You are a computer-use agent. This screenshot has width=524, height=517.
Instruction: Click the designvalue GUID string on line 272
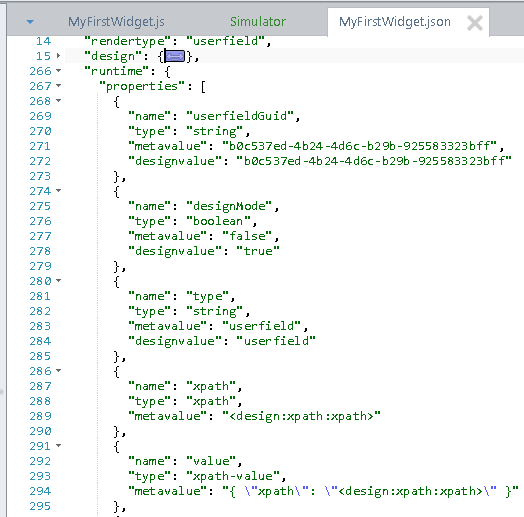pos(374,161)
